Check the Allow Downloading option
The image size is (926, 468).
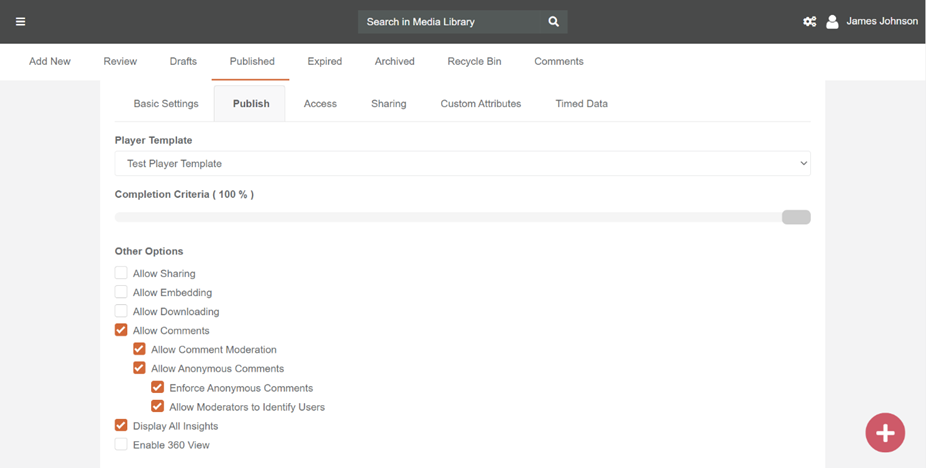point(121,311)
